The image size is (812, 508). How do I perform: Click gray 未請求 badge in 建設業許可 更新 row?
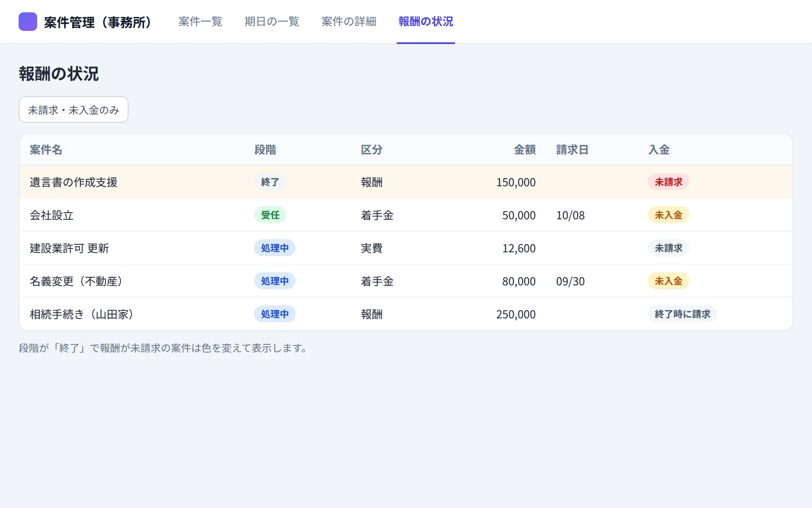pyautogui.click(x=669, y=248)
